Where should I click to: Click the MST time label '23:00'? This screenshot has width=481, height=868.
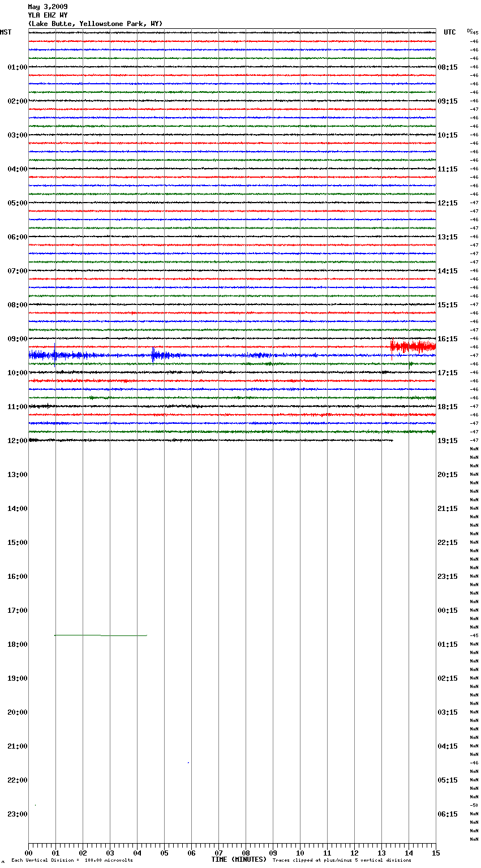point(18,814)
